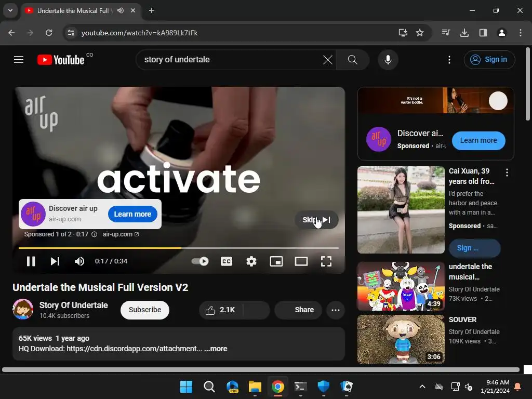
Task: Open media control icon in toolbar
Action: click(446, 33)
